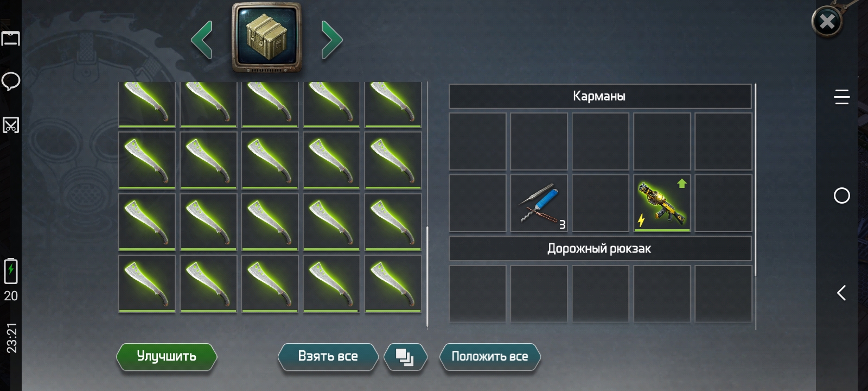Go to previous storage chest with left arrow
The width and height of the screenshot is (868, 391).
[201, 39]
